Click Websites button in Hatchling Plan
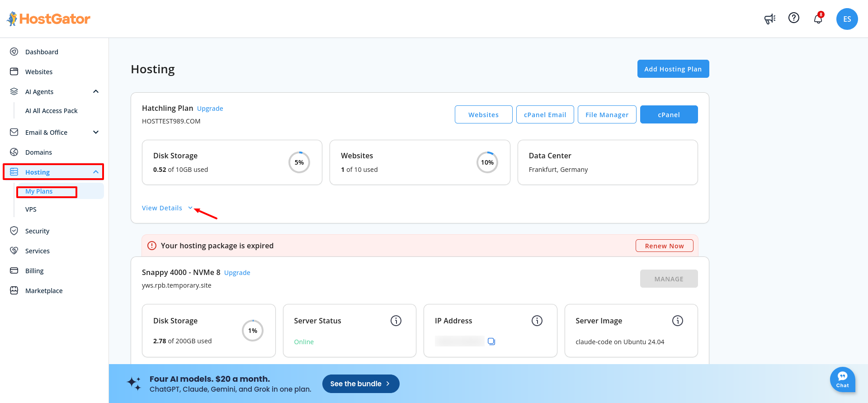 pos(484,114)
